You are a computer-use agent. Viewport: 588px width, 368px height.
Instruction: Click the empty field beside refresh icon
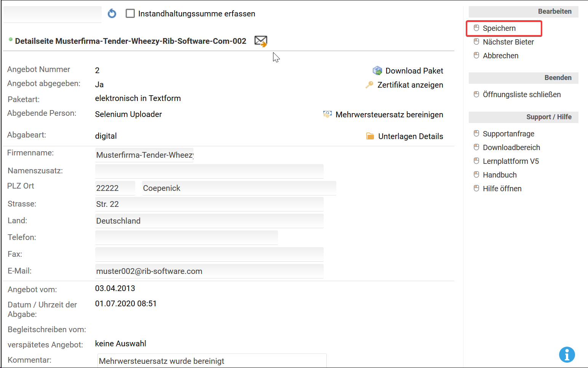(x=53, y=14)
